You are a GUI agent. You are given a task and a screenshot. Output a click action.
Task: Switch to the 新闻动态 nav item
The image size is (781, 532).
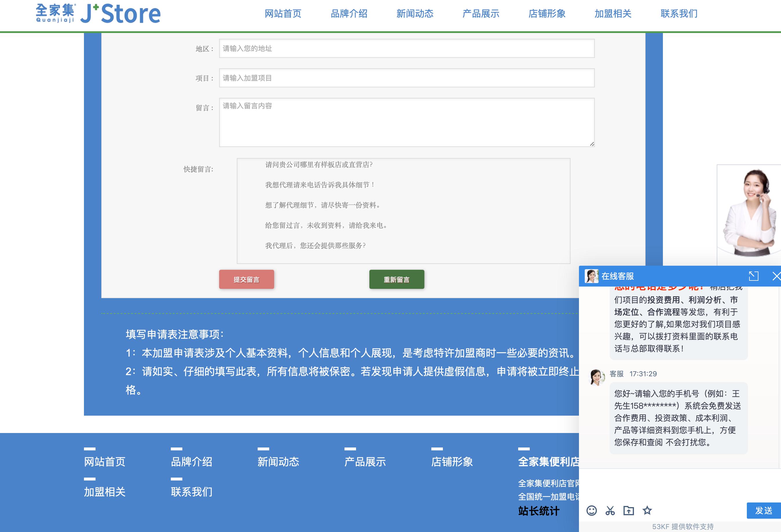click(415, 14)
